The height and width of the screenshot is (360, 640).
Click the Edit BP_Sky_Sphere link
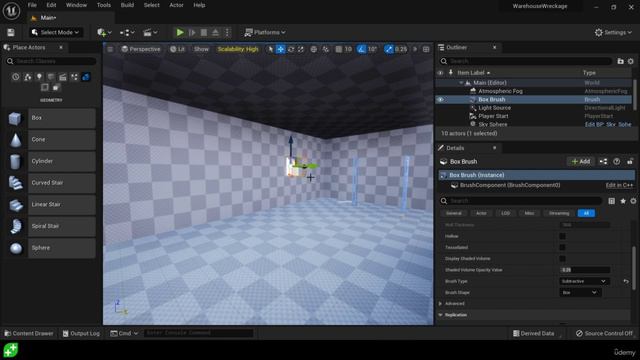tap(608, 124)
